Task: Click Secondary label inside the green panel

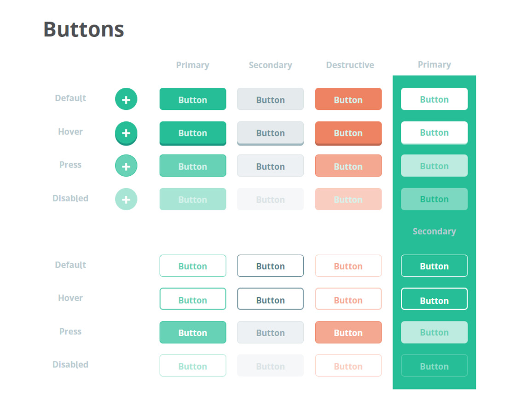Action: 434,232
